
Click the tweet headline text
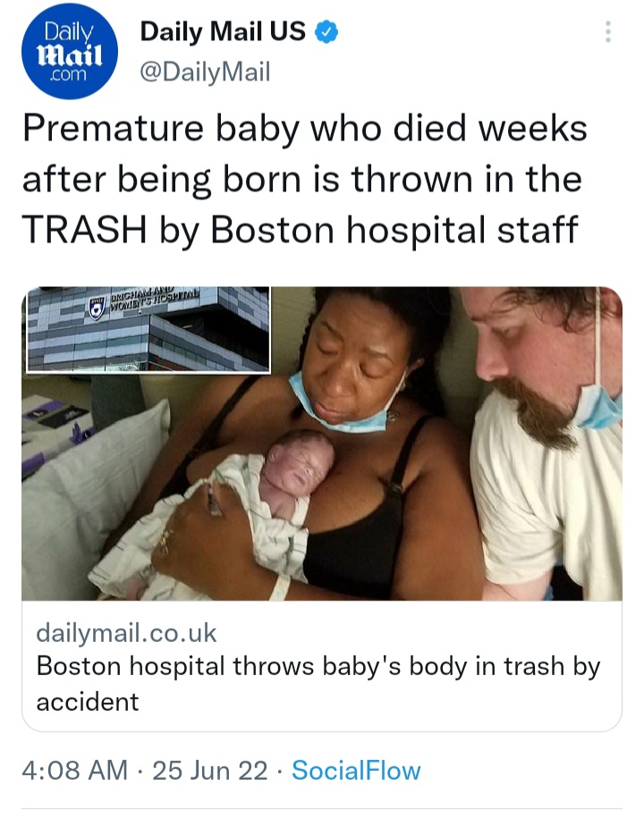pyautogui.click(x=304, y=180)
